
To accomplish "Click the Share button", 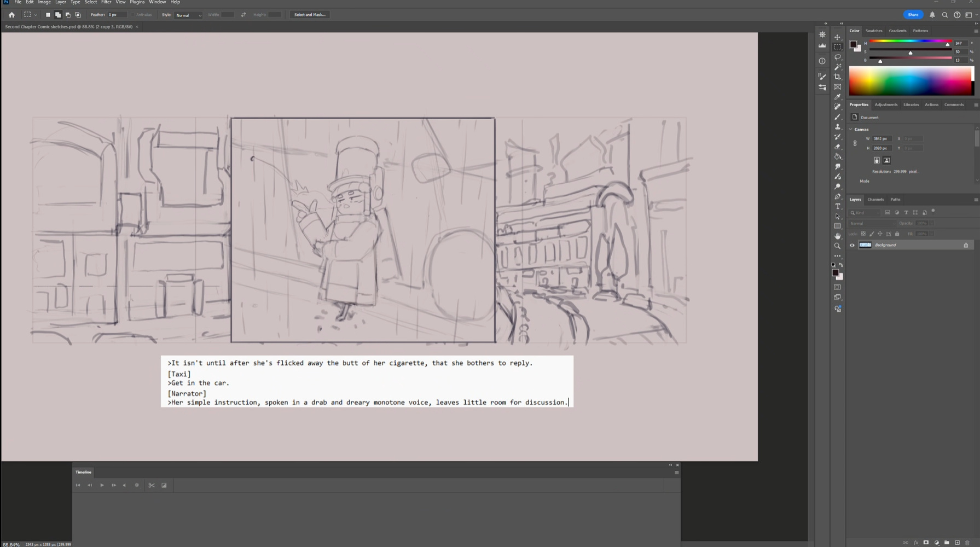I will point(913,15).
